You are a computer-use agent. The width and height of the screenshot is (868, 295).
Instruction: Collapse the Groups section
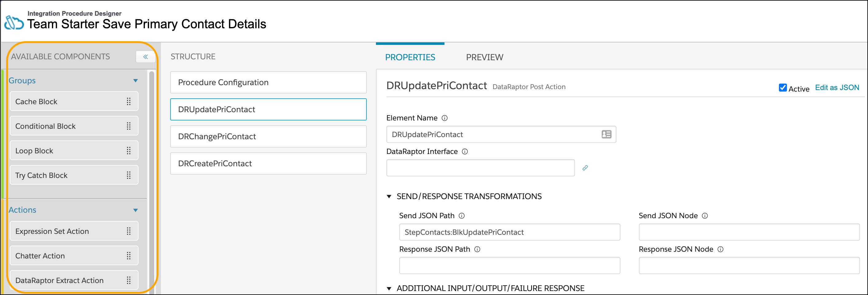click(136, 81)
